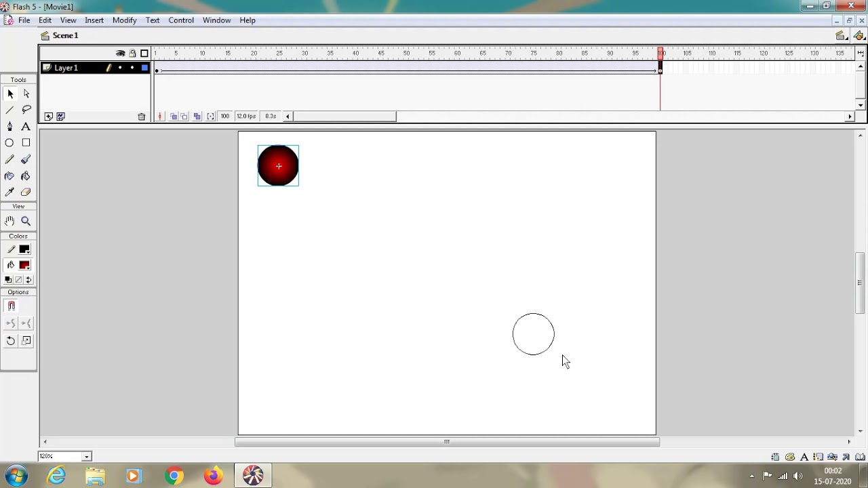Select the Dropper tool

coord(10,192)
